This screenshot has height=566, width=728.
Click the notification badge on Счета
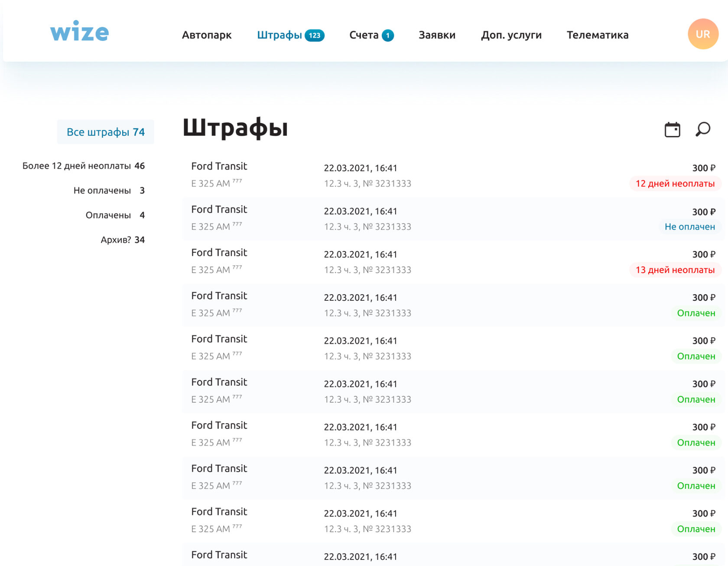point(387,36)
